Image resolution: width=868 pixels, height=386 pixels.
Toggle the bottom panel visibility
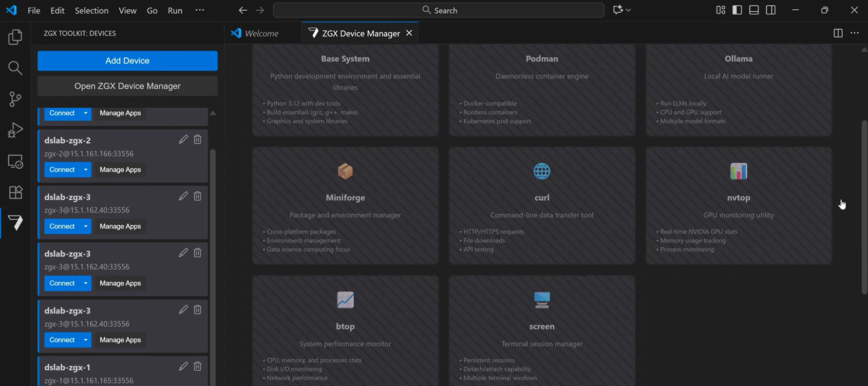pos(754,10)
